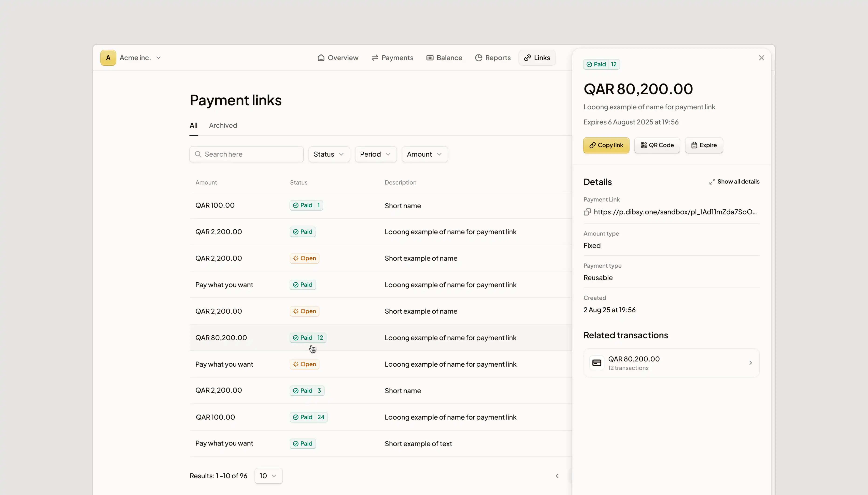
Task: Click the chevron on related transactions card
Action: (x=750, y=363)
